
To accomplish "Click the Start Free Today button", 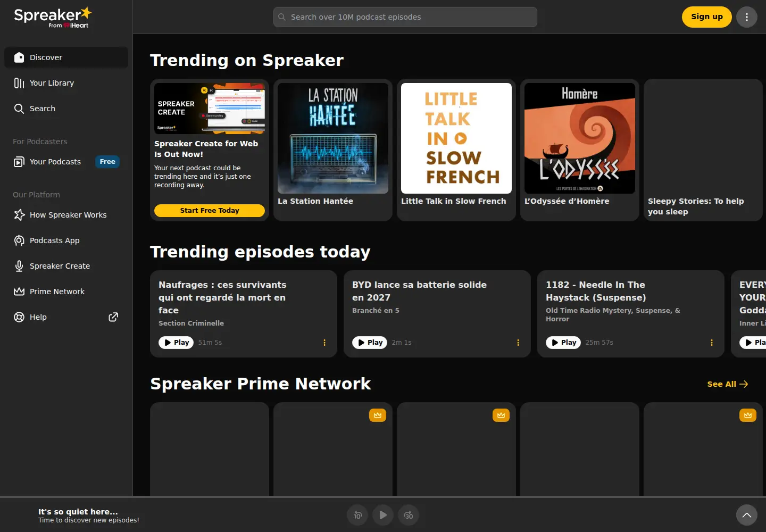I will click(x=210, y=211).
